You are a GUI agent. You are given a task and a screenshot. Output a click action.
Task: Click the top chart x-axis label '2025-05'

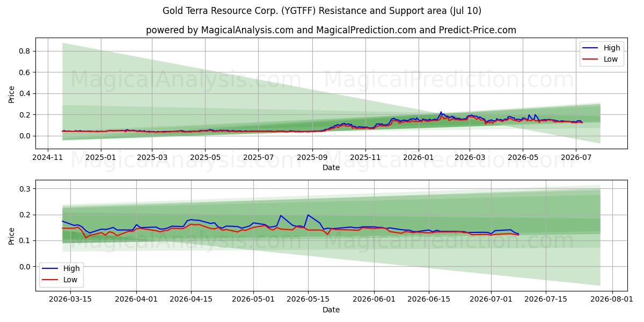[x=205, y=157]
